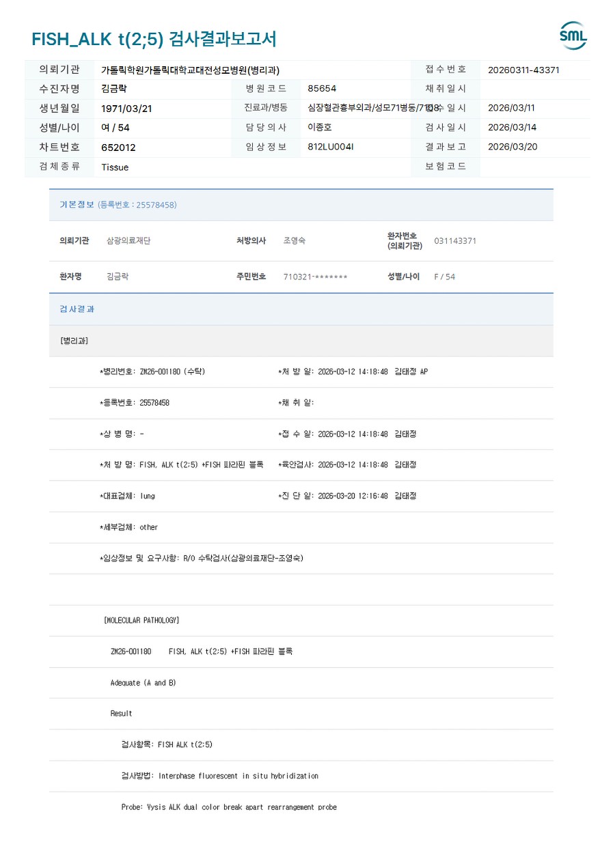The height and width of the screenshot is (868, 615).
Task: Click the [MOLECULAR PATHOLOGY] heading
Action: 141,620
